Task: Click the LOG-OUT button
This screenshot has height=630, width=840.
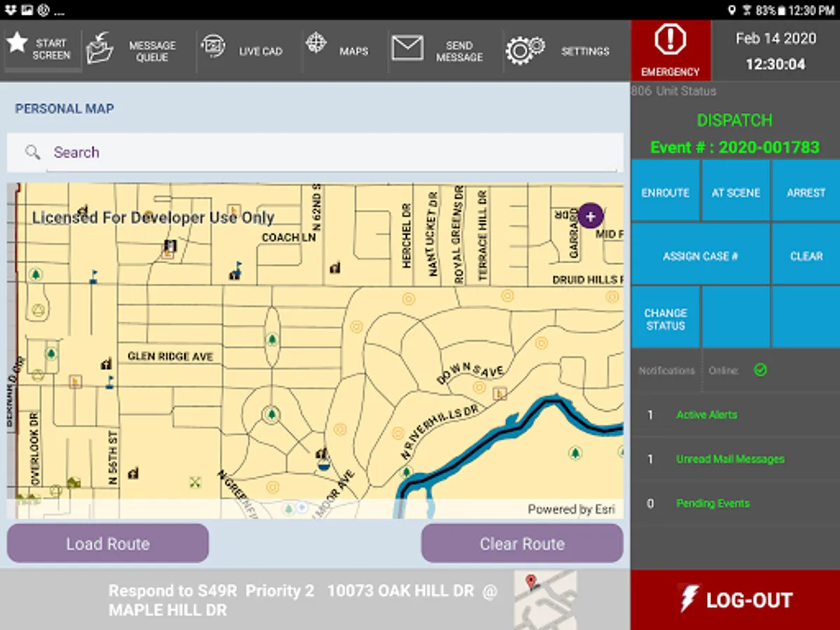Action: coord(735,600)
